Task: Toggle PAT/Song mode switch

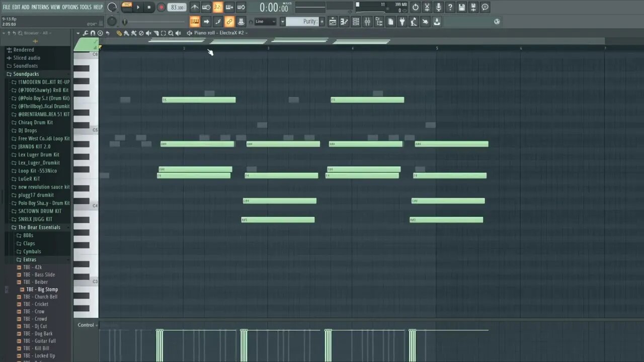Action: pos(127,7)
